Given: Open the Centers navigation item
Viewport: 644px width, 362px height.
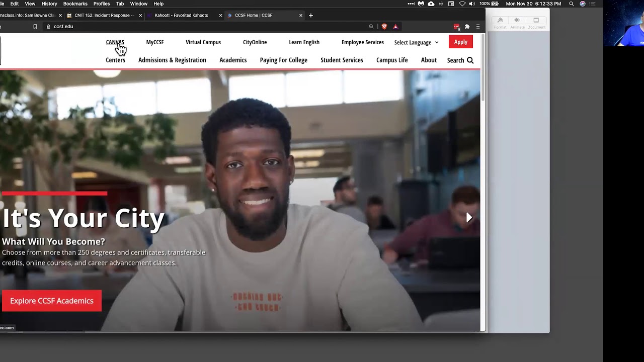Looking at the screenshot, I should 115,60.
